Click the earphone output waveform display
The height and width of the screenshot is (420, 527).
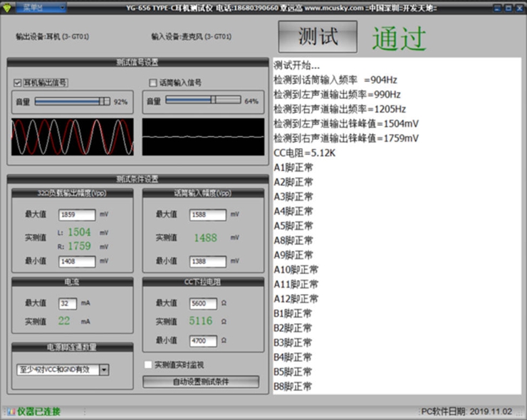point(72,137)
